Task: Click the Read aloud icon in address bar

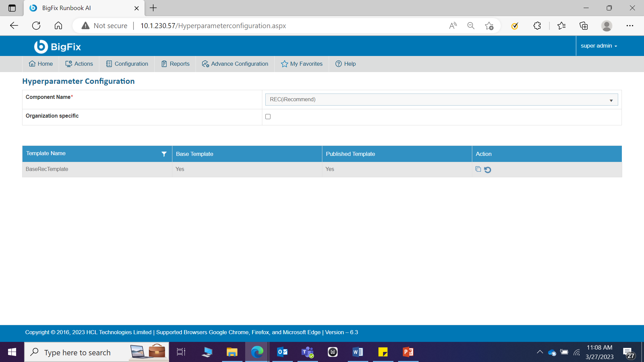Action: [x=453, y=26]
